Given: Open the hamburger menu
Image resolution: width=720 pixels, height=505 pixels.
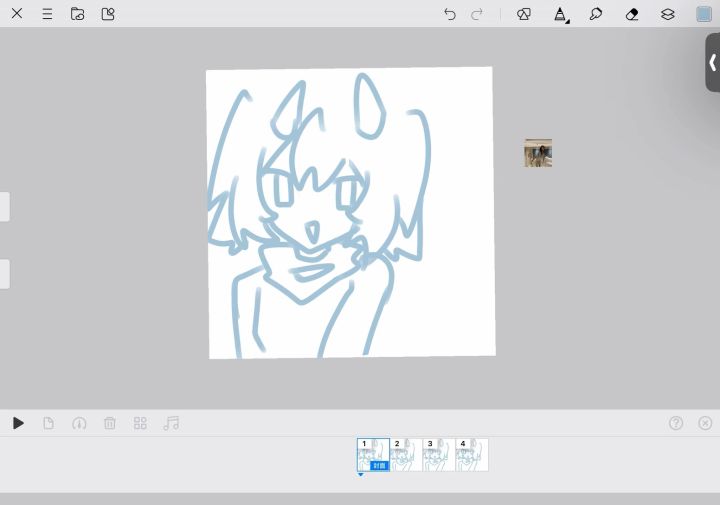Looking at the screenshot, I should (x=47, y=14).
